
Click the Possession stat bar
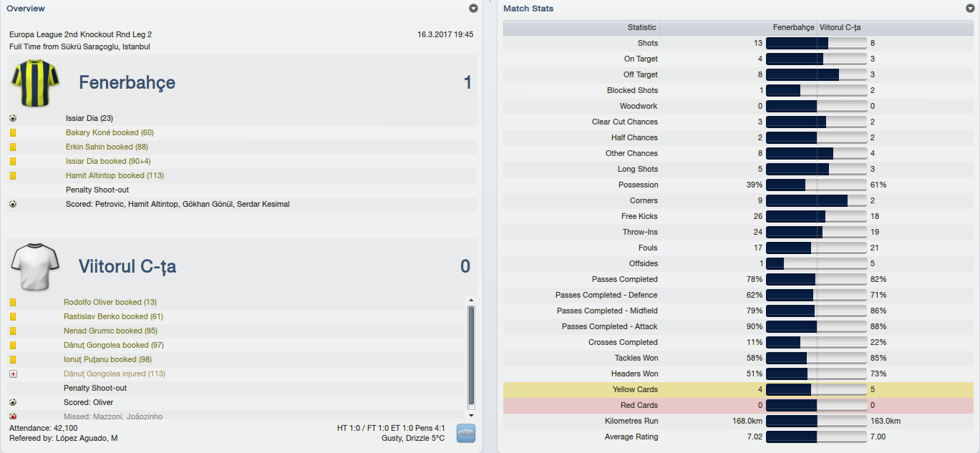click(816, 185)
